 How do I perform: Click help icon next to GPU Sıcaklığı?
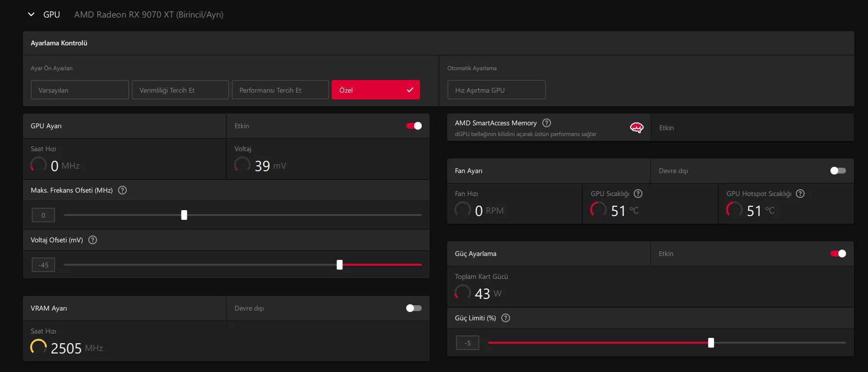(x=638, y=194)
